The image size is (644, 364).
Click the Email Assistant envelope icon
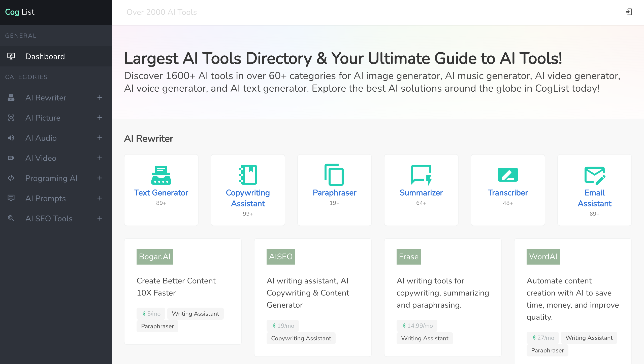(595, 175)
